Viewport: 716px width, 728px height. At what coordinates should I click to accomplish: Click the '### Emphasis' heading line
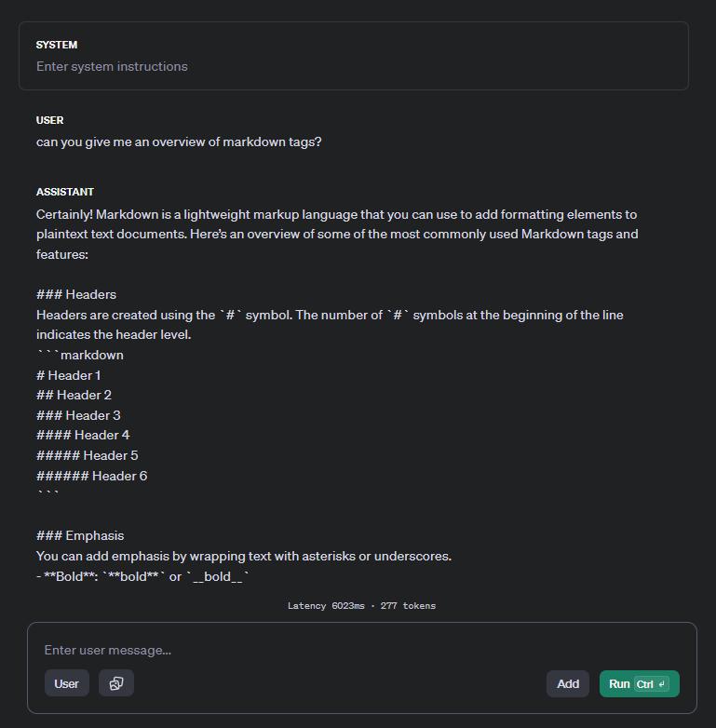coord(80,535)
